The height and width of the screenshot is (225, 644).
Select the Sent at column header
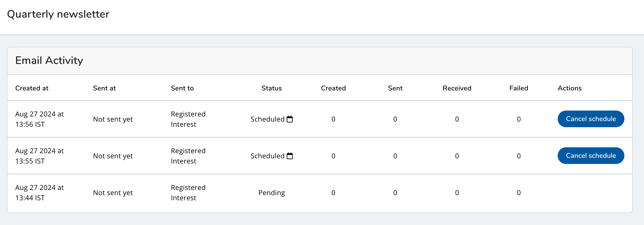tap(104, 88)
